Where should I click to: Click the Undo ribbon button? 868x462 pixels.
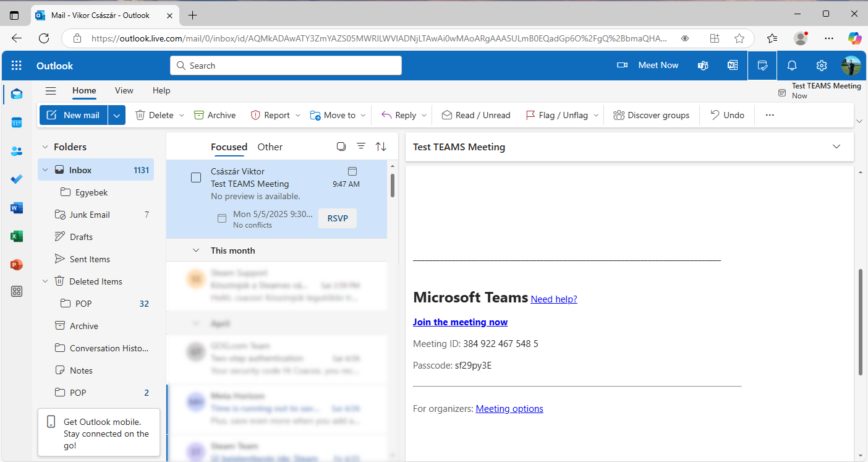[x=728, y=115]
